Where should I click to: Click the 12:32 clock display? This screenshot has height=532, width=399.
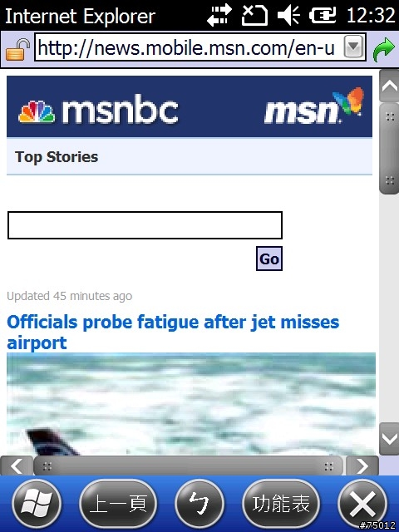click(371, 15)
